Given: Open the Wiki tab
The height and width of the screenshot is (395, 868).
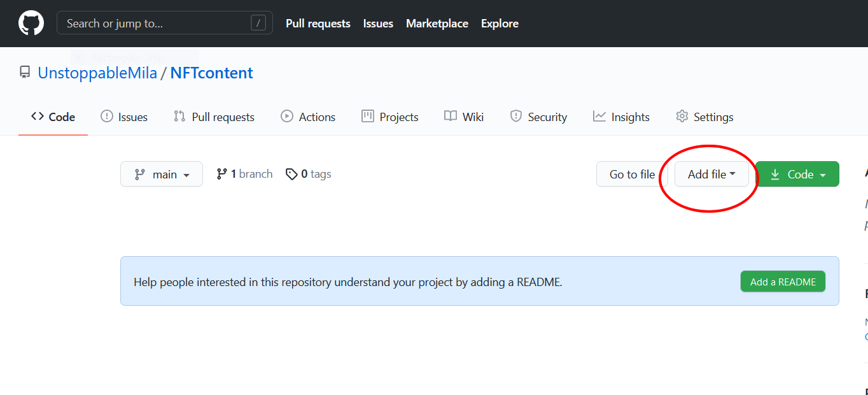Looking at the screenshot, I should pyautogui.click(x=464, y=117).
